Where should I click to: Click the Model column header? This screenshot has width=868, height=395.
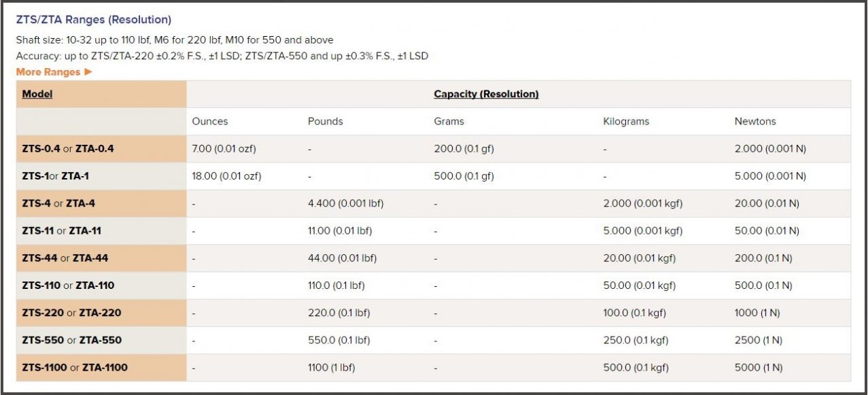pyautogui.click(x=37, y=94)
